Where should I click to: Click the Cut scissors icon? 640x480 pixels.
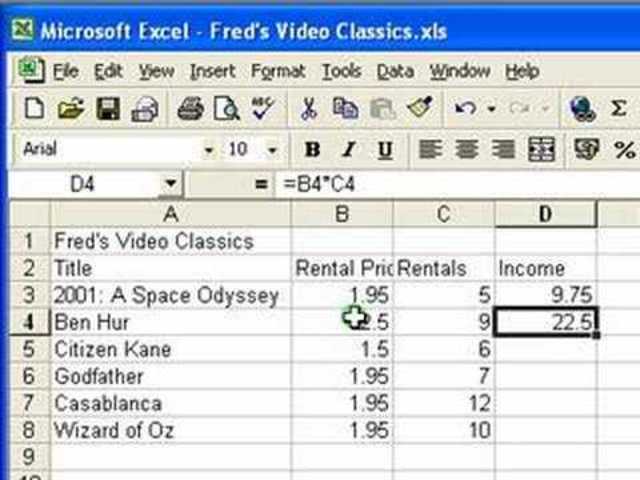pyautogui.click(x=309, y=109)
